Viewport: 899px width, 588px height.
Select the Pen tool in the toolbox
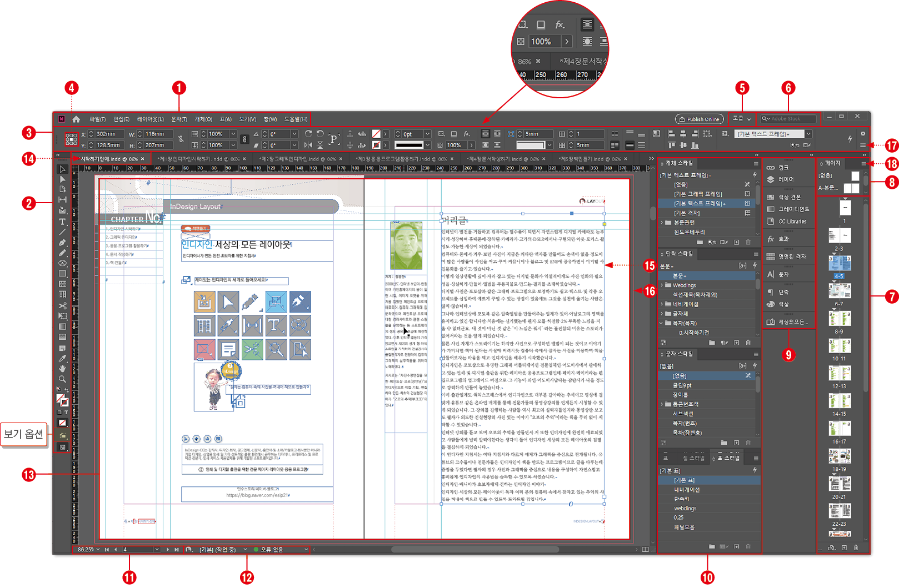point(62,243)
